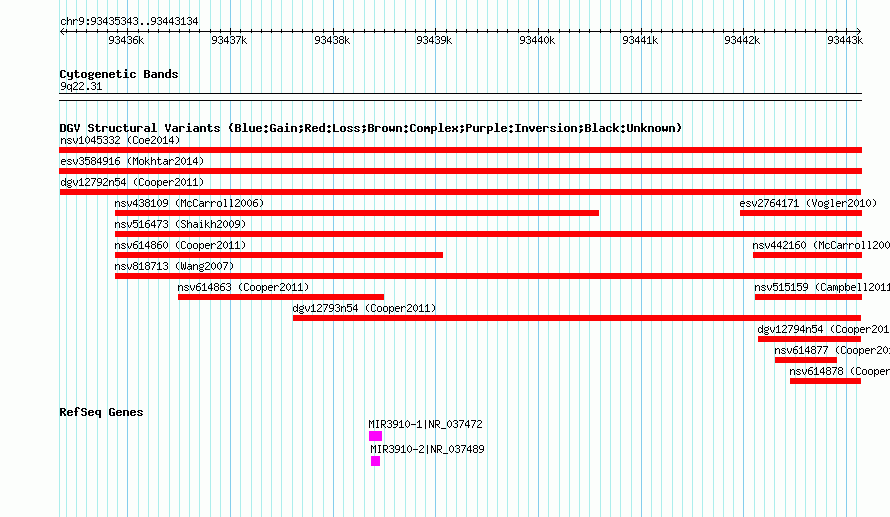Click the 93439k ruler tick label
This screenshot has height=517, width=890.
[x=434, y=40]
